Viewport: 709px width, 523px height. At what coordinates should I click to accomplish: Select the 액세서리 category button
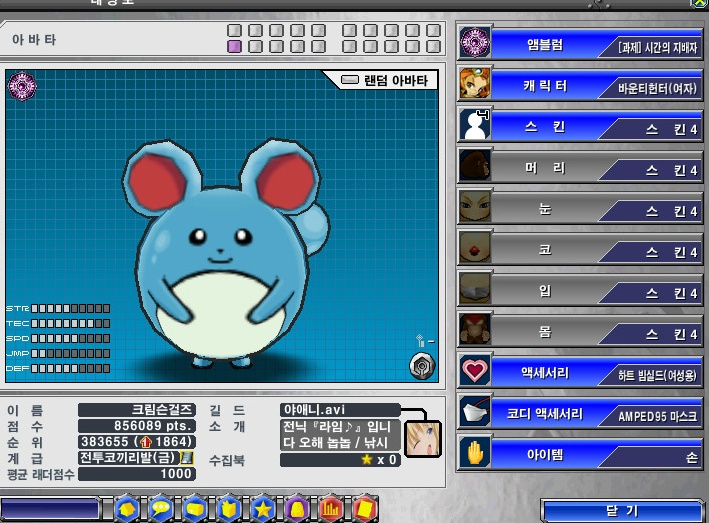tap(545, 373)
